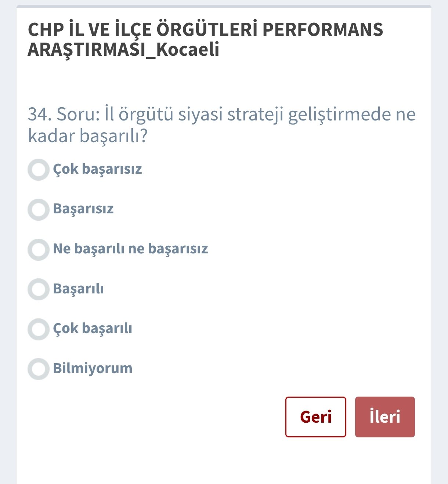Click the "Ne başarılı ne başarısız" label text
The width and height of the screenshot is (448, 484).
click(130, 249)
